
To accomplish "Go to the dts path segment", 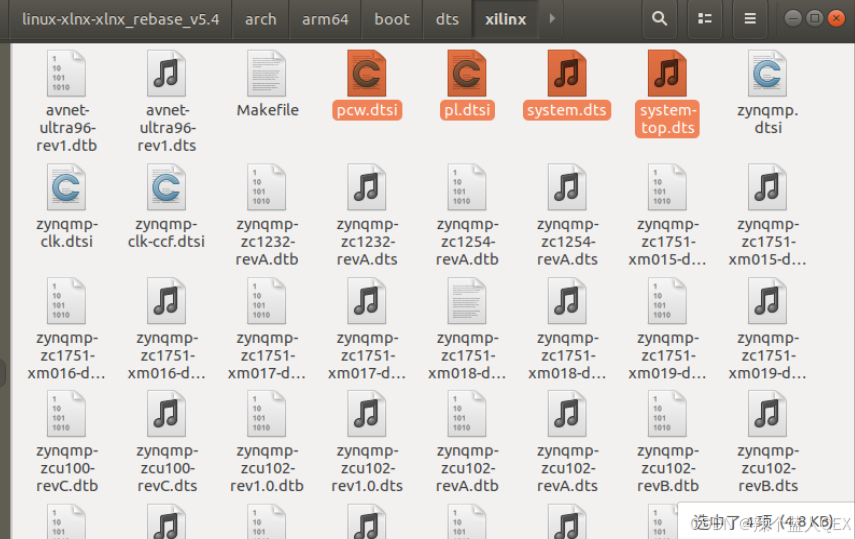I will [x=447, y=19].
